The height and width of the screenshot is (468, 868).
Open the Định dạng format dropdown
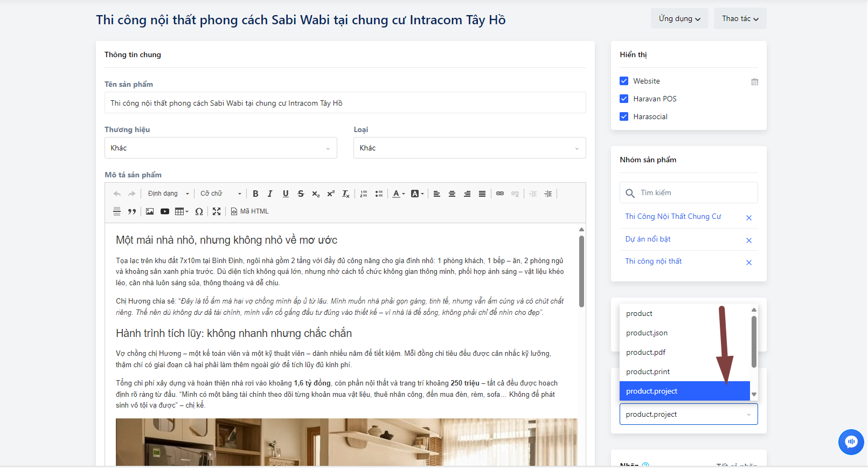(168, 194)
